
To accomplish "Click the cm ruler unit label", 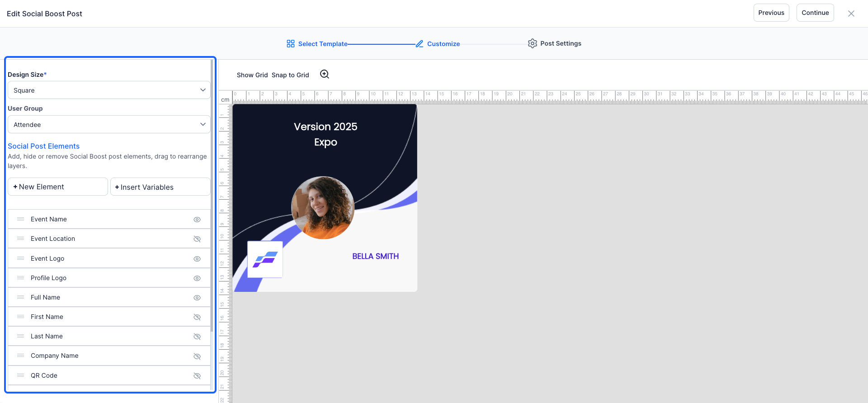I will [x=225, y=100].
